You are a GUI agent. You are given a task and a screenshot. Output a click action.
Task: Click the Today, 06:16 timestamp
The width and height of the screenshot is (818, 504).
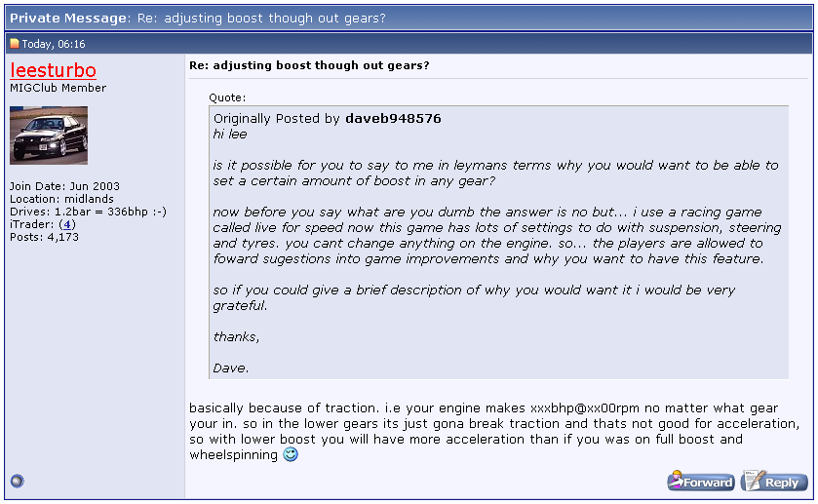point(54,44)
